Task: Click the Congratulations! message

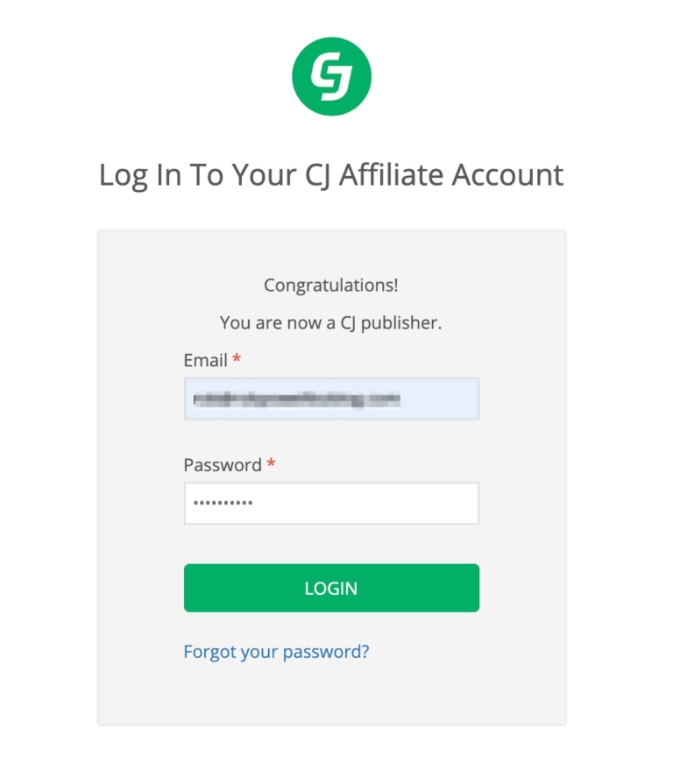Action: (x=331, y=285)
